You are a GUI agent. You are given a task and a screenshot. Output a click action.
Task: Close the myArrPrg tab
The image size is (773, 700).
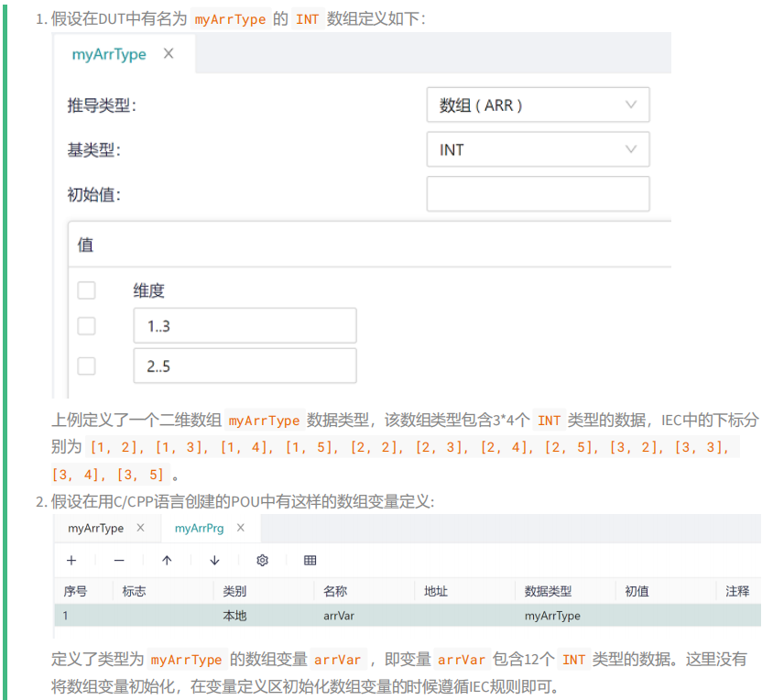click(x=241, y=528)
